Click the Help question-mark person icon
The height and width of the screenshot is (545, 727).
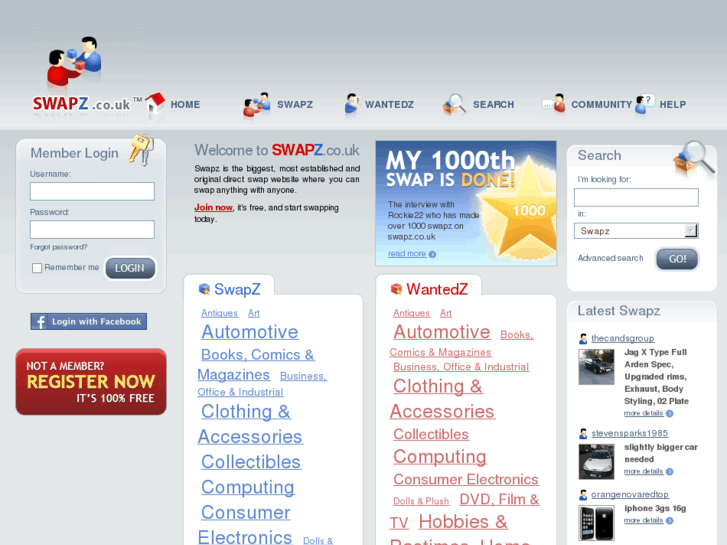[645, 104]
